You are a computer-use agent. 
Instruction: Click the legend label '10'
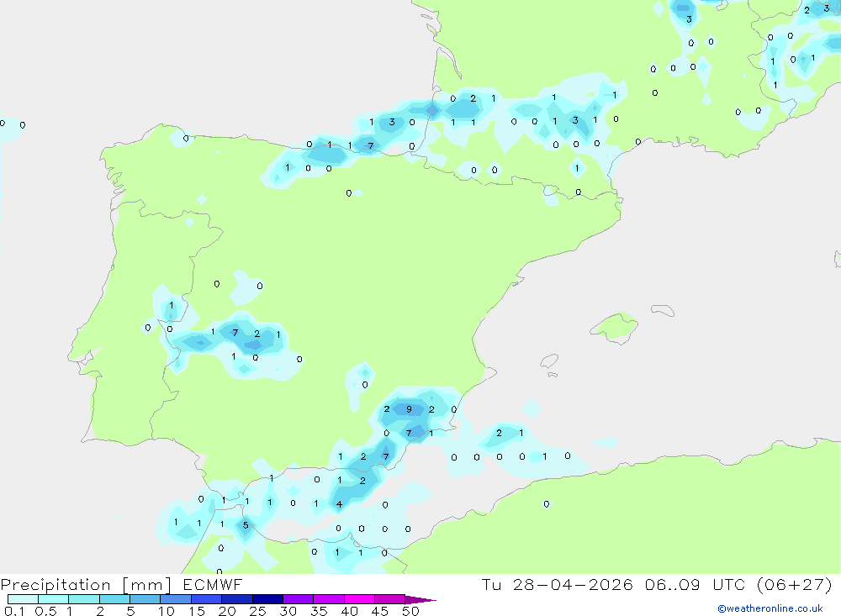[x=167, y=611]
